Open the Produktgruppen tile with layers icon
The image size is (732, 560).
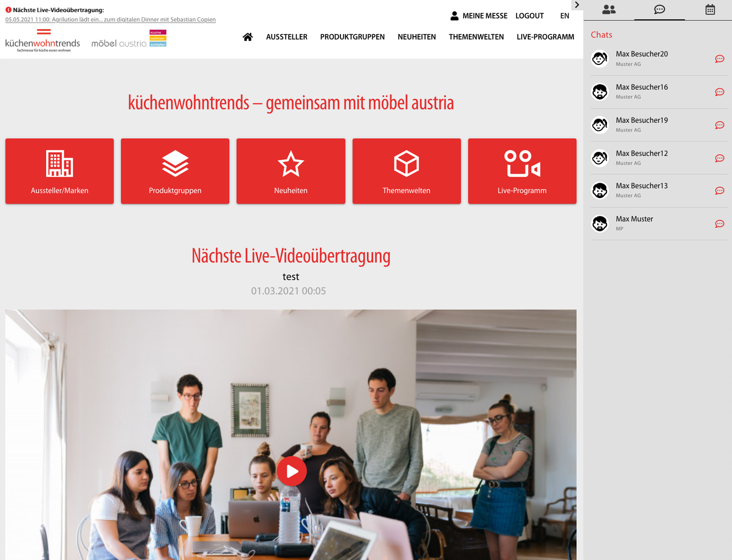175,171
